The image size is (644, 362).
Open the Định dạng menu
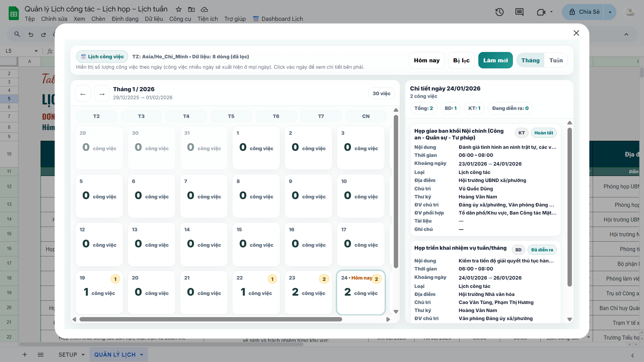pos(125,19)
